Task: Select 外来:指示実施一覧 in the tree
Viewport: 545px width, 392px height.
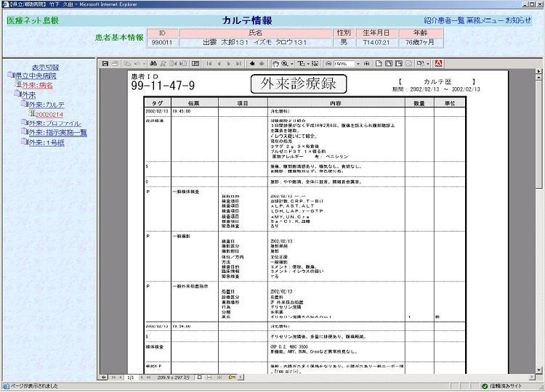Action: tap(60, 133)
